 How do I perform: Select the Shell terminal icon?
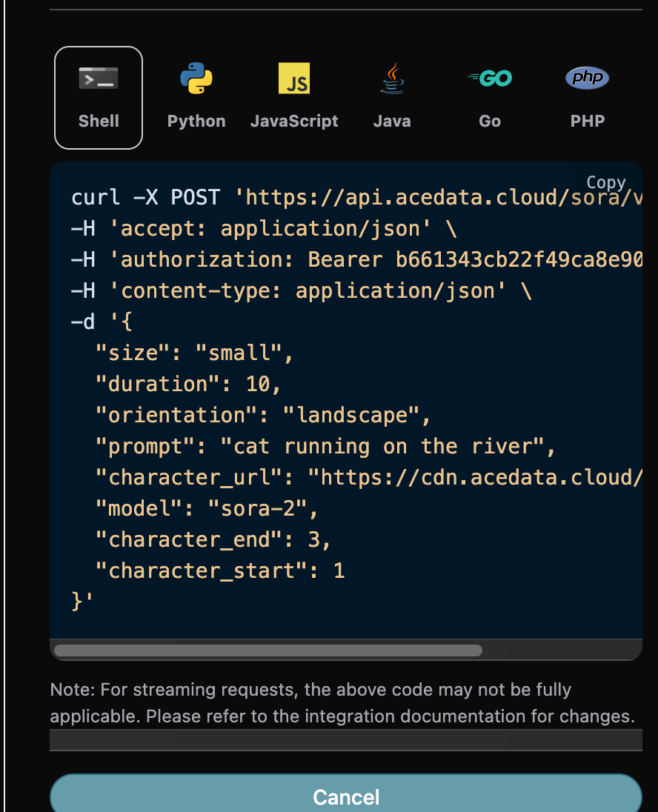tap(99, 79)
